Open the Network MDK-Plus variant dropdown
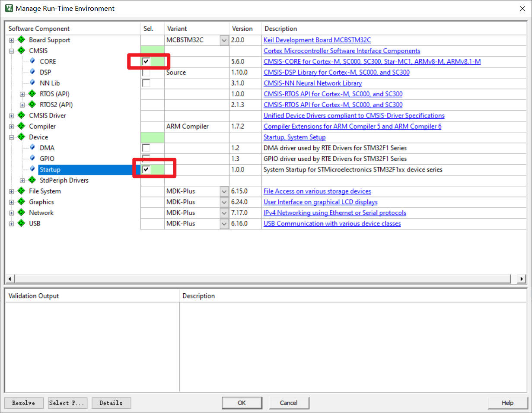The width and height of the screenshot is (532, 413). click(x=224, y=213)
